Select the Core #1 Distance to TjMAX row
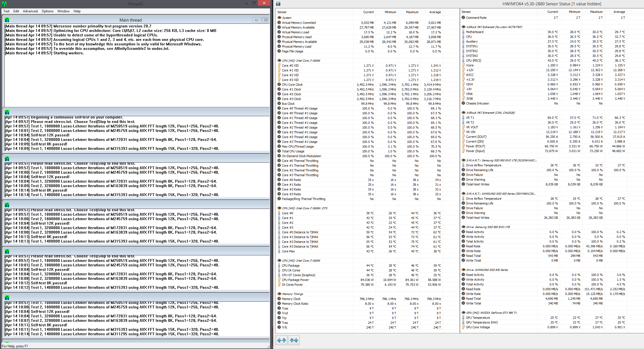 359,237
